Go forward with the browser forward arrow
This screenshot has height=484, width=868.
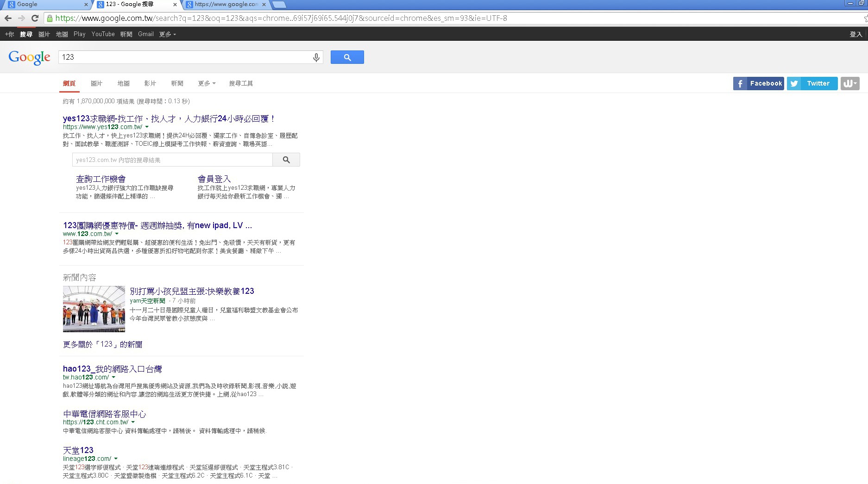click(x=21, y=18)
